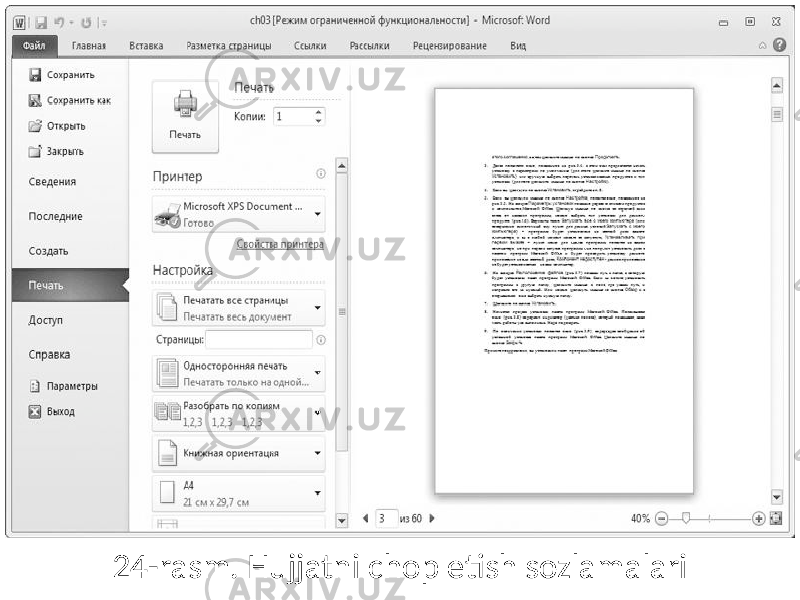This screenshot has height=600, width=800.
Task: Increase copies with the up spinner arrow
Action: tap(319, 112)
